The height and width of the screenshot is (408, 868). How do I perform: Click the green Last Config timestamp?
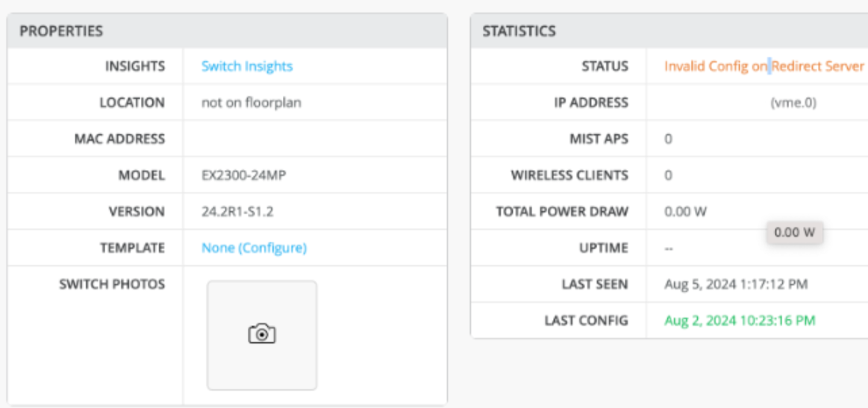click(x=739, y=321)
